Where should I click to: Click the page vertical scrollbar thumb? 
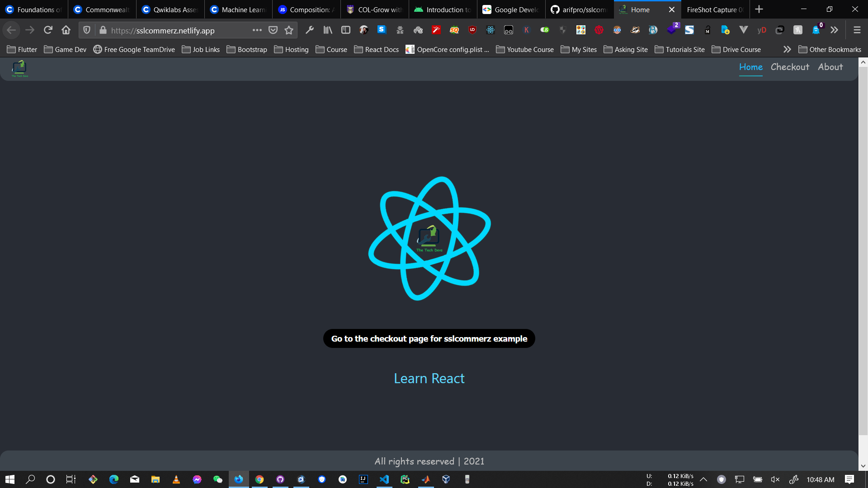point(863,251)
